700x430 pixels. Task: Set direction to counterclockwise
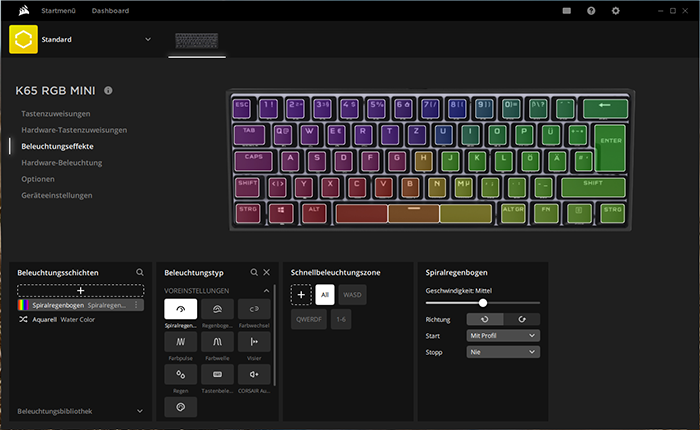(485, 319)
